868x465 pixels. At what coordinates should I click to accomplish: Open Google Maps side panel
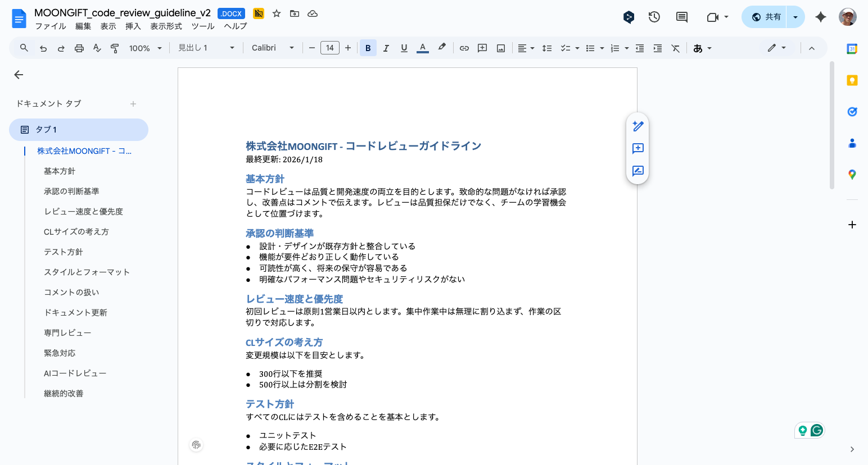click(x=852, y=175)
